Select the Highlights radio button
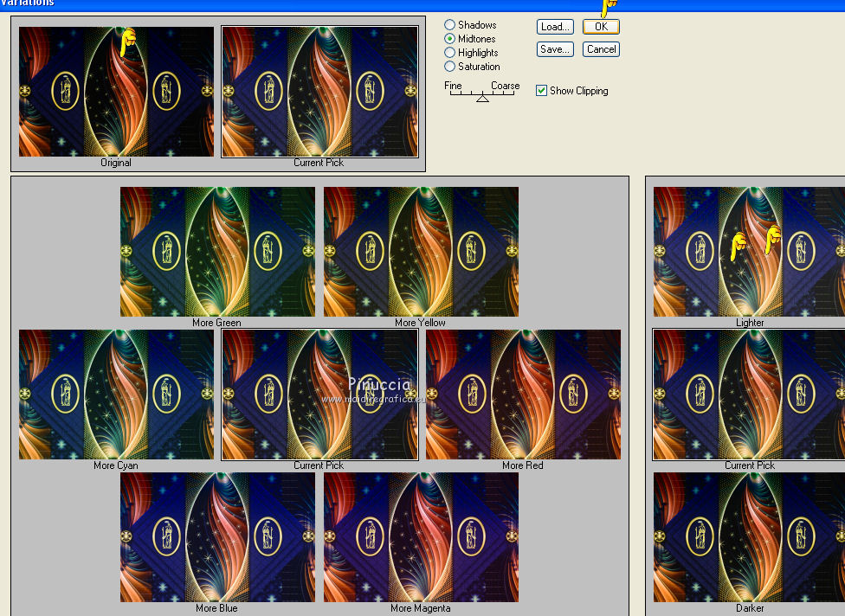Viewport: 845px width, 616px height. (x=449, y=53)
